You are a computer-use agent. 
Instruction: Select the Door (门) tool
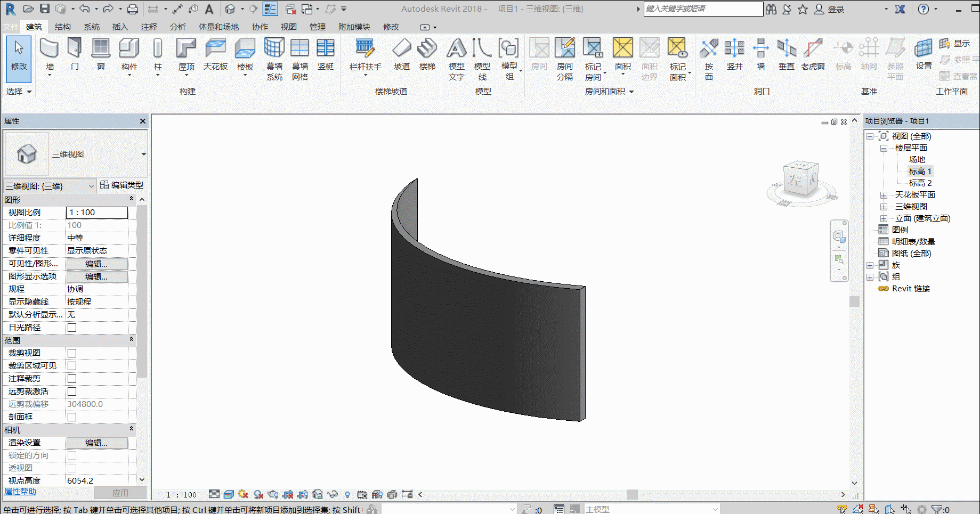pos(75,55)
